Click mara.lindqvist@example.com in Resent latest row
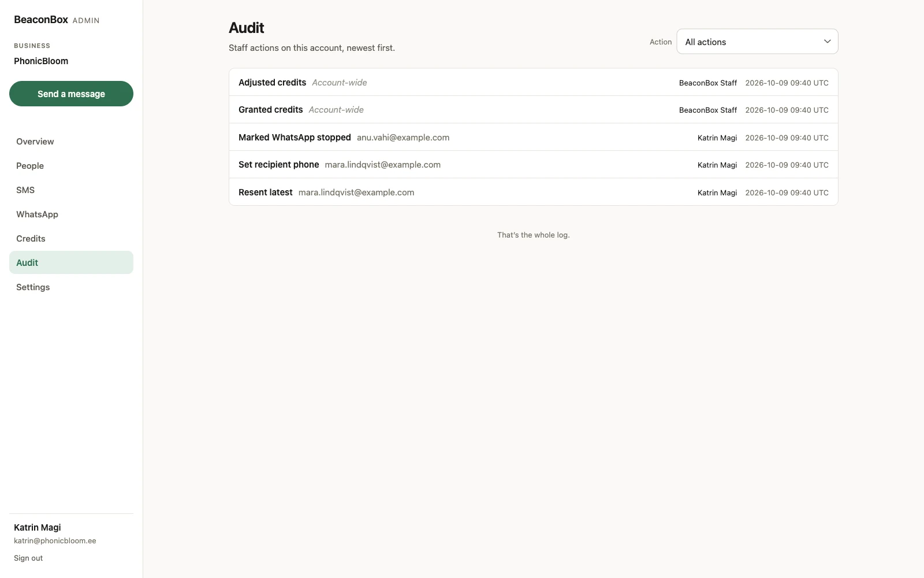The image size is (924, 578). coord(356,192)
